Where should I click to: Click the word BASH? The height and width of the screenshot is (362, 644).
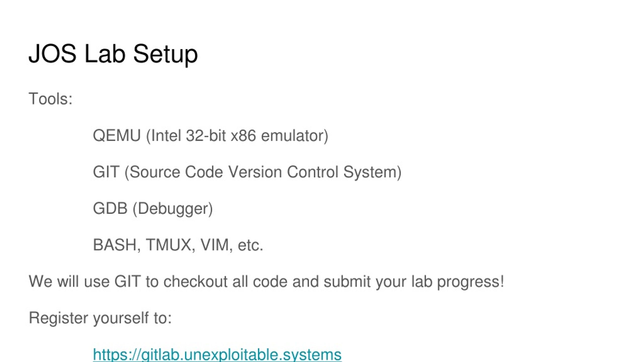point(115,245)
